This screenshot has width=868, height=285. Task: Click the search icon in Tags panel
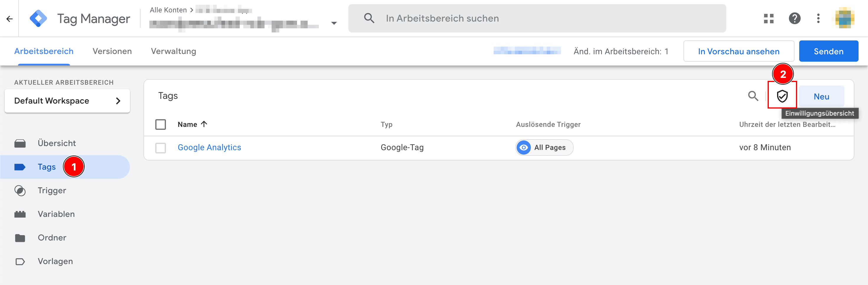[753, 96]
